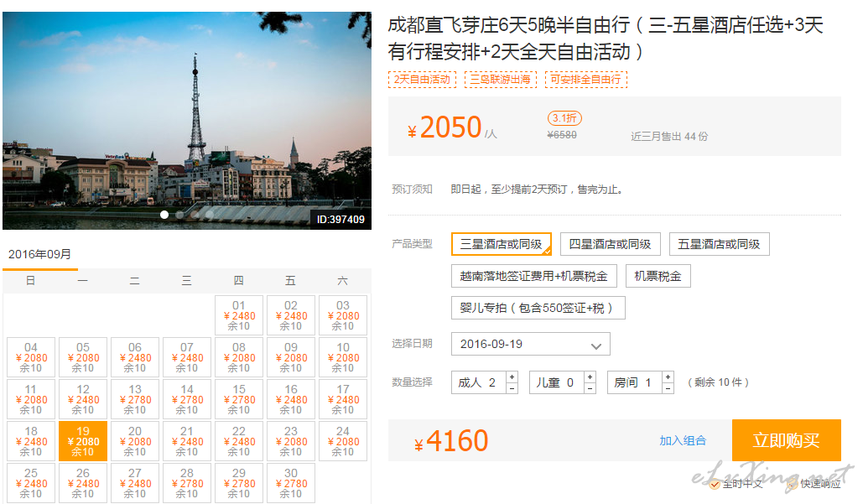Pick September 01 priced ¥2480
Screen dimensions: 863x504
(x=239, y=315)
